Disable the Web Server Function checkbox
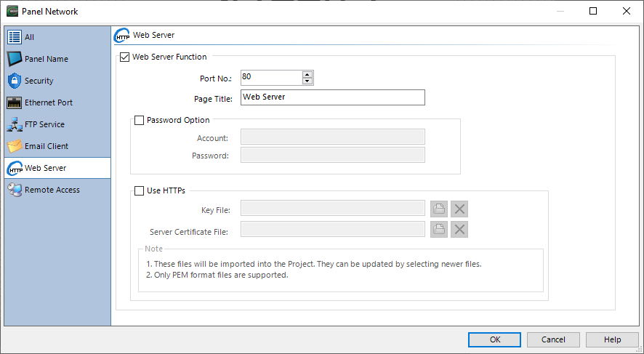This screenshot has height=354, width=644. (x=124, y=57)
